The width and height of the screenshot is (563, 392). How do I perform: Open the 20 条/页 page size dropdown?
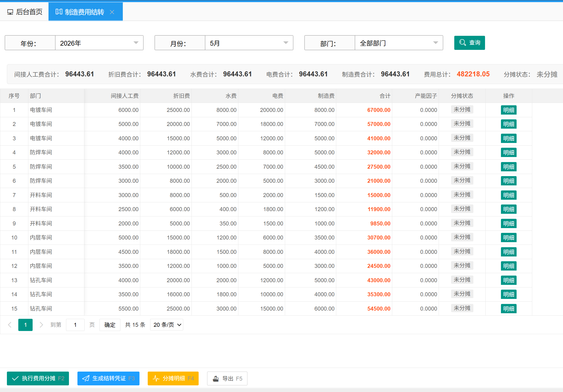167,325
